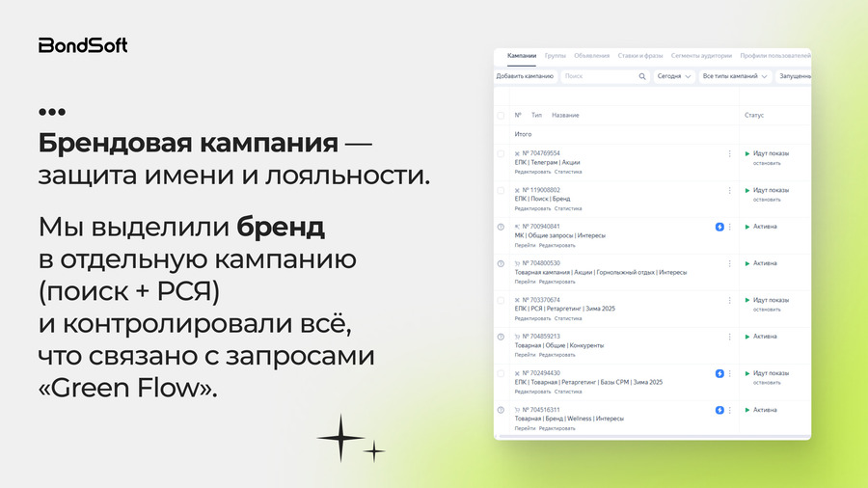The image size is (868, 488).
Task: Click into the Поиск search field
Action: (x=598, y=76)
